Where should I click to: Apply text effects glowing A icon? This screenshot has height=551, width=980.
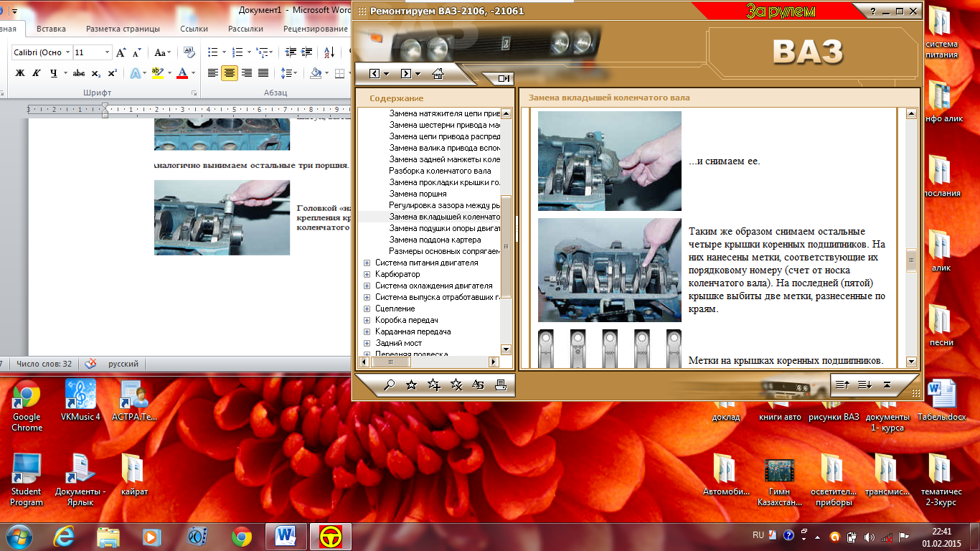click(134, 73)
